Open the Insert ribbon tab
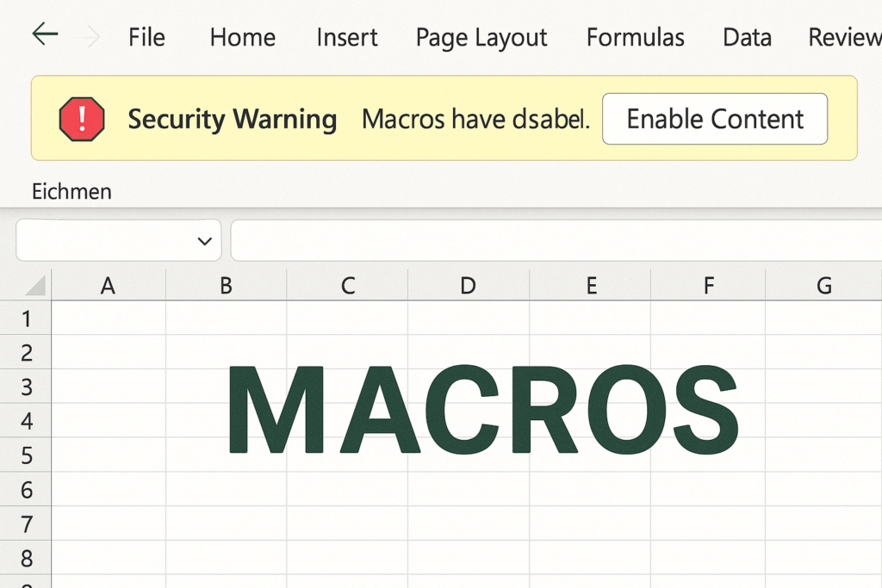 coord(347,38)
